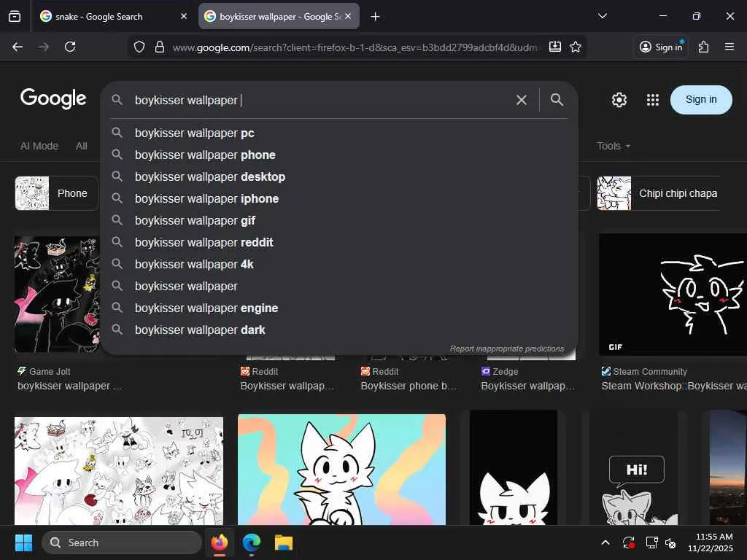Open Google quick settings gear

619,100
